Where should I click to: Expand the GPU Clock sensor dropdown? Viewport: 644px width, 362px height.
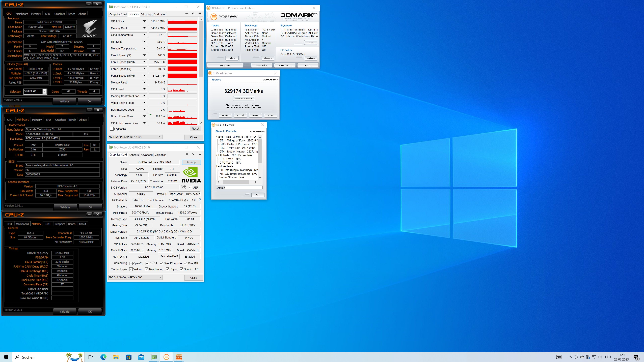144,21
